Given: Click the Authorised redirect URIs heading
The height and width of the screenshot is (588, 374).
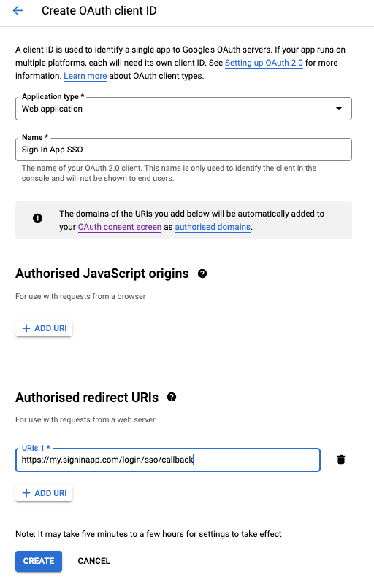Looking at the screenshot, I should coord(87,398).
